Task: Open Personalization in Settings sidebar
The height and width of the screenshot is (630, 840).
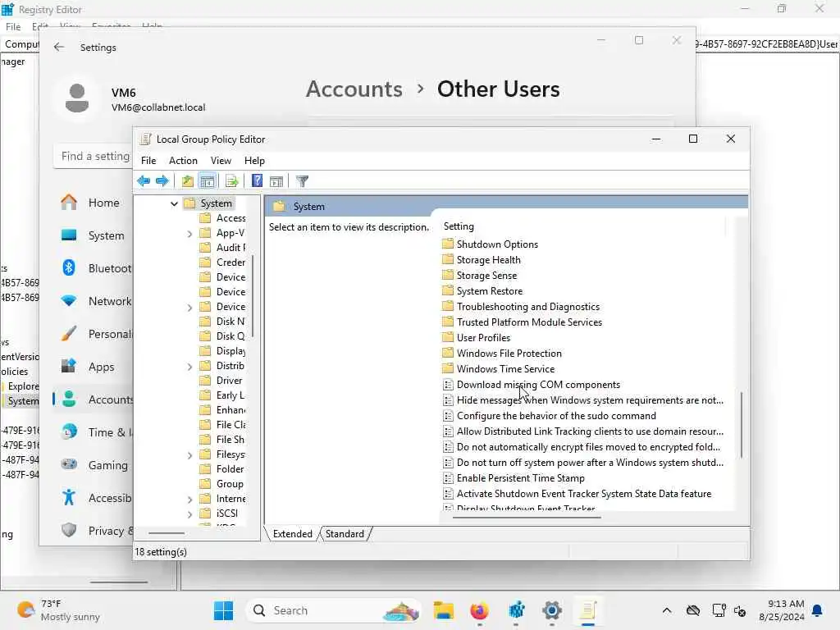Action: [94, 334]
